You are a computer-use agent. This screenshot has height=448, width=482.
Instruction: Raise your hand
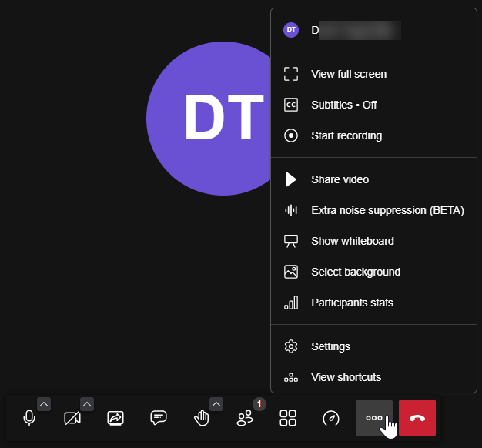202,418
